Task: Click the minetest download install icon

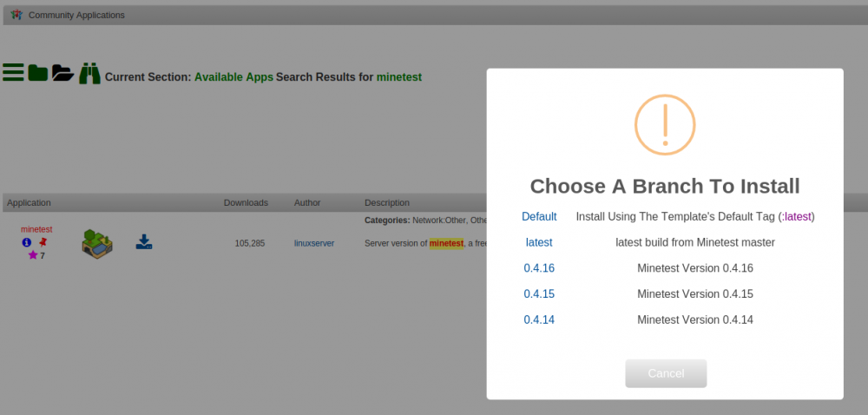Action: pyautogui.click(x=144, y=242)
